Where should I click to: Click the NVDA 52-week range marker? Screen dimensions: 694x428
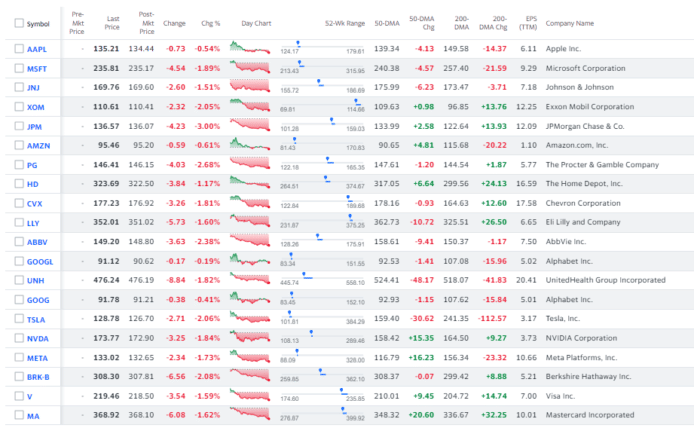[312, 333]
